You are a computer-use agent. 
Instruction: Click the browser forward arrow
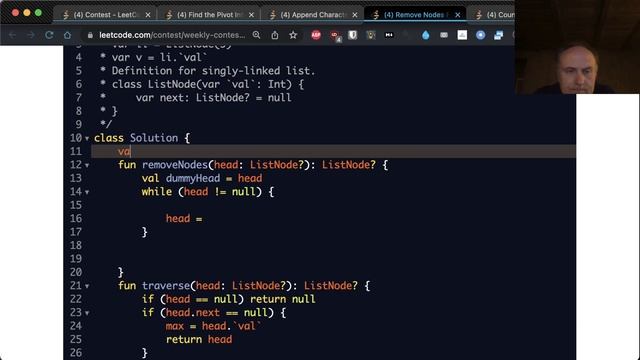coord(31,35)
